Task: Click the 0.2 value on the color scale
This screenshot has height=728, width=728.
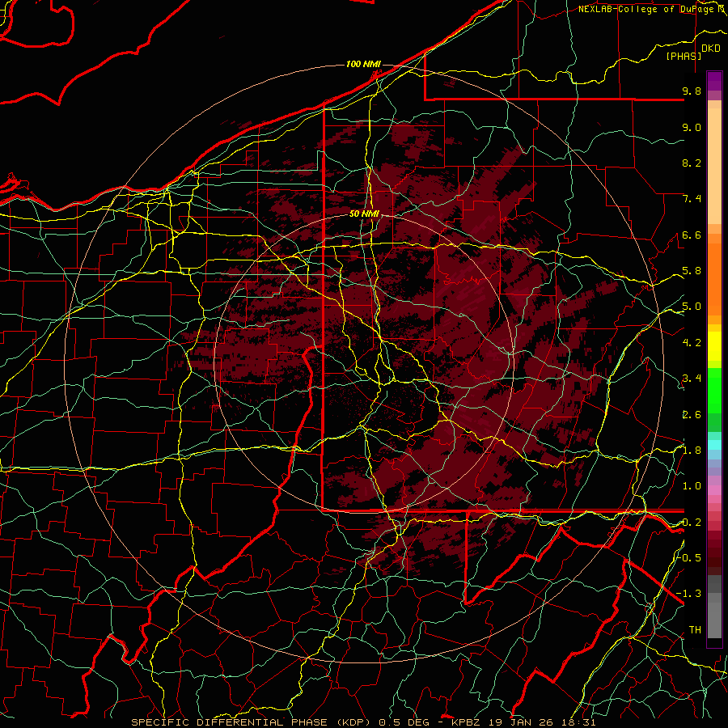Action: 692,523
